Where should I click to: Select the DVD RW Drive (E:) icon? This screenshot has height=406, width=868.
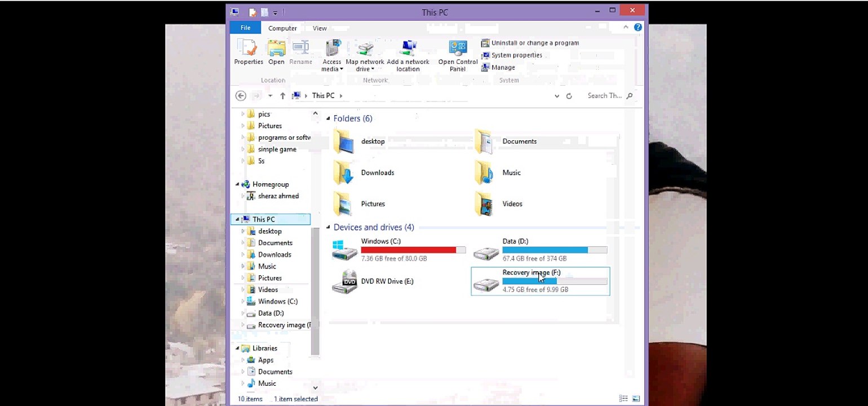point(344,282)
